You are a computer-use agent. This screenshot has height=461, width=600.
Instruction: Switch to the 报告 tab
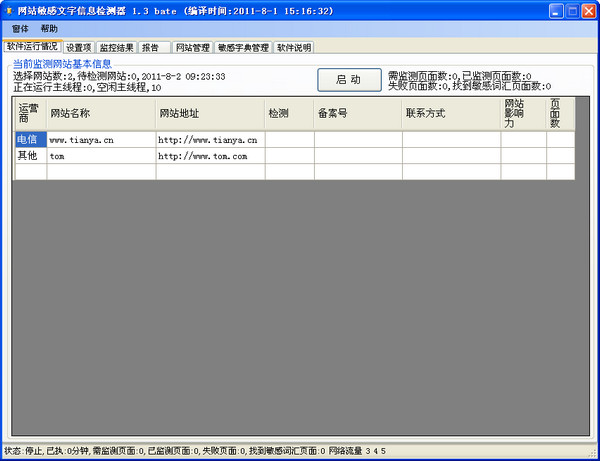point(154,47)
